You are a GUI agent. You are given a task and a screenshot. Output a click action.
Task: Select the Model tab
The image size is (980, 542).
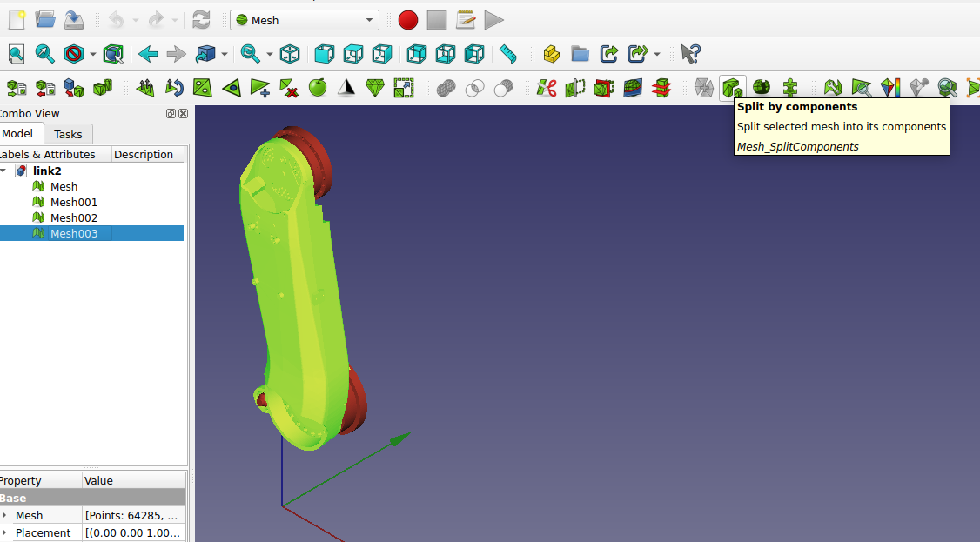coord(19,133)
